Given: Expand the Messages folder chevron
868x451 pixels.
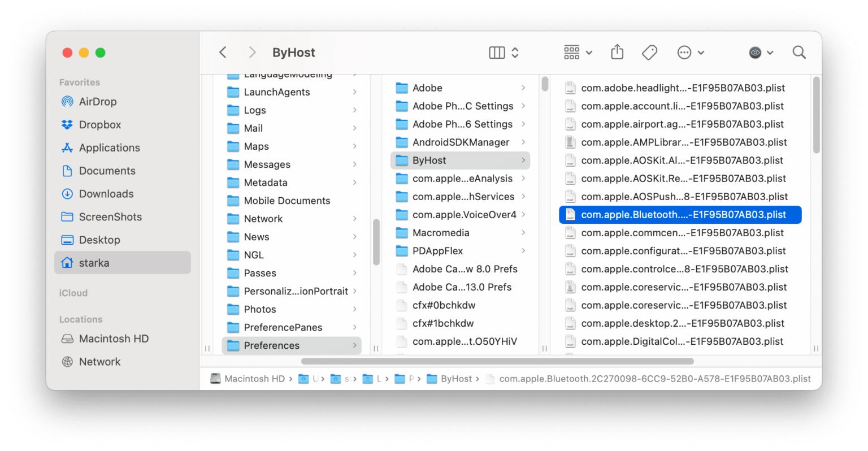Looking at the screenshot, I should [x=354, y=164].
